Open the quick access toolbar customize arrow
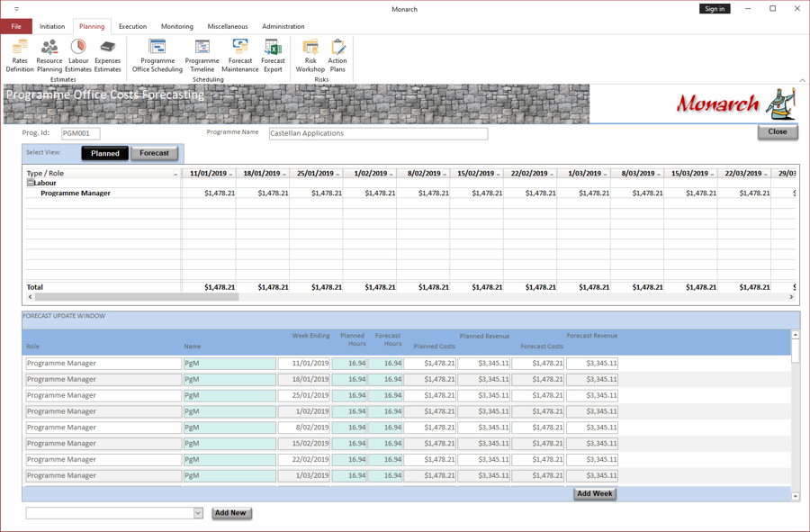 (16, 9)
